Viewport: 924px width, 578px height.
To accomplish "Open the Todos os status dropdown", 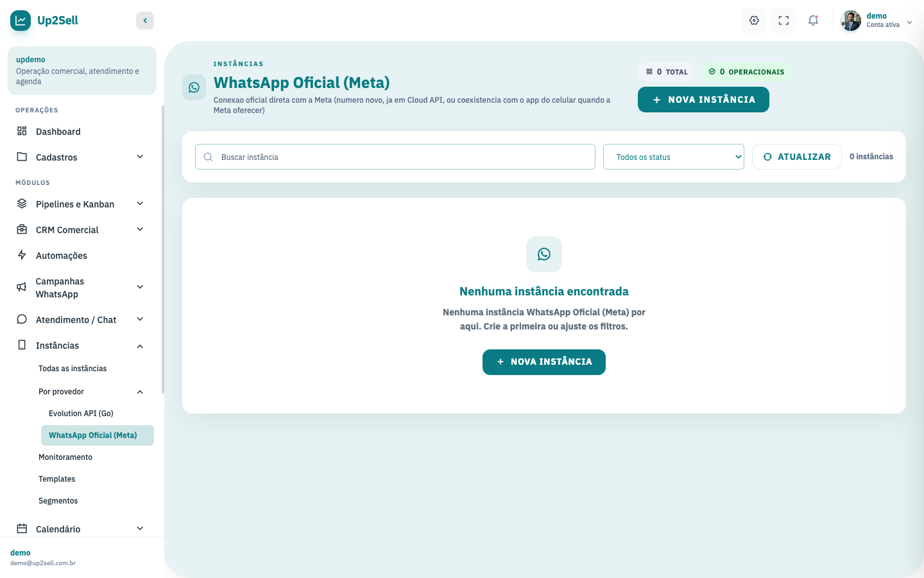I will (x=674, y=157).
